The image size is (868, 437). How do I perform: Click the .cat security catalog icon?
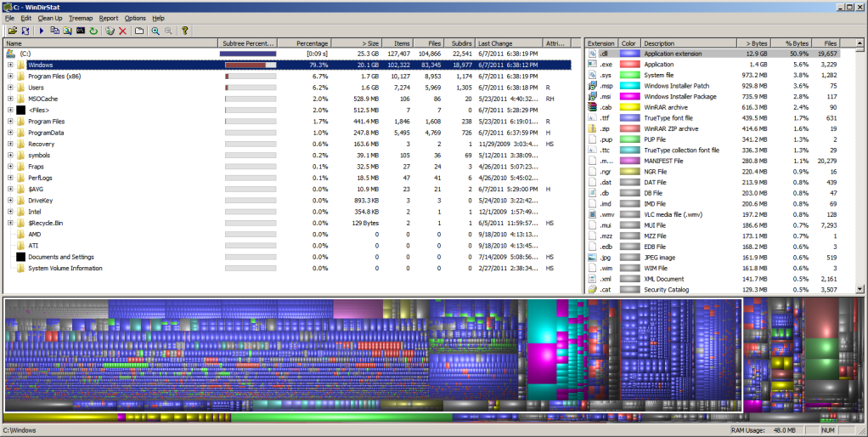pos(592,290)
